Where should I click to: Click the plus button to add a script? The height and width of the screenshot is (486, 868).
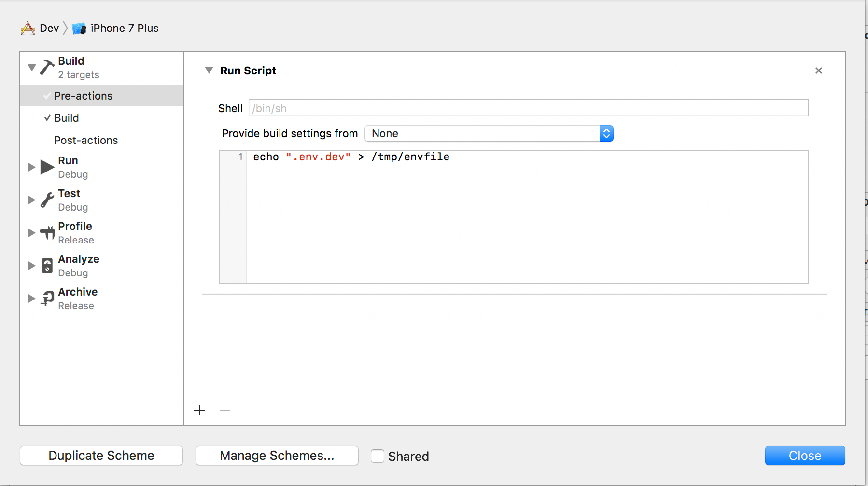[199, 410]
